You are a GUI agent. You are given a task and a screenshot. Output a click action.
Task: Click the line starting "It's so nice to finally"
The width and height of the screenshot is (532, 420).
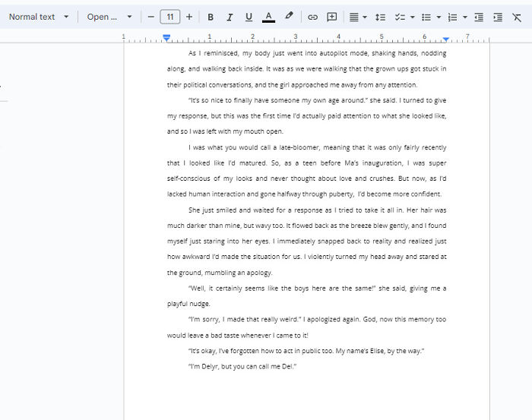click(317, 100)
